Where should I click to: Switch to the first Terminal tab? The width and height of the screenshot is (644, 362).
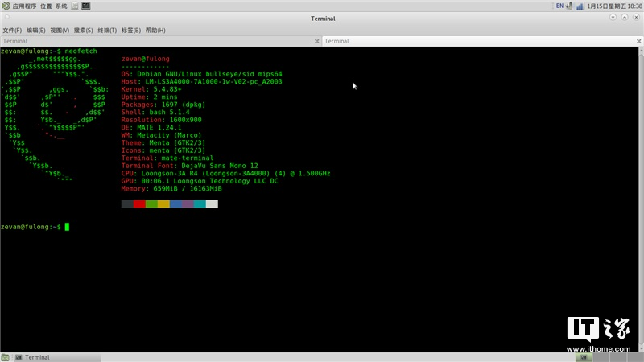click(x=160, y=41)
